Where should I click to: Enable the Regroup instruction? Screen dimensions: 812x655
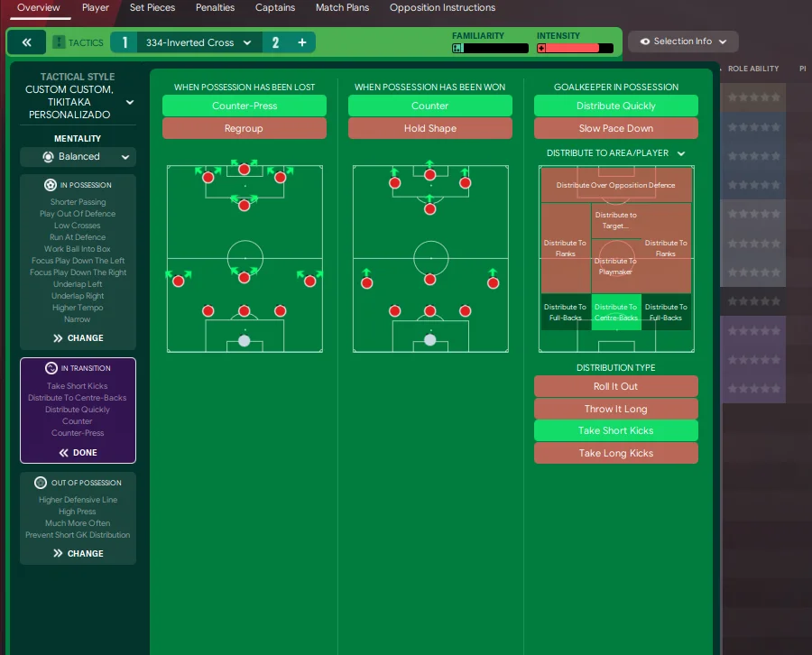(245, 128)
